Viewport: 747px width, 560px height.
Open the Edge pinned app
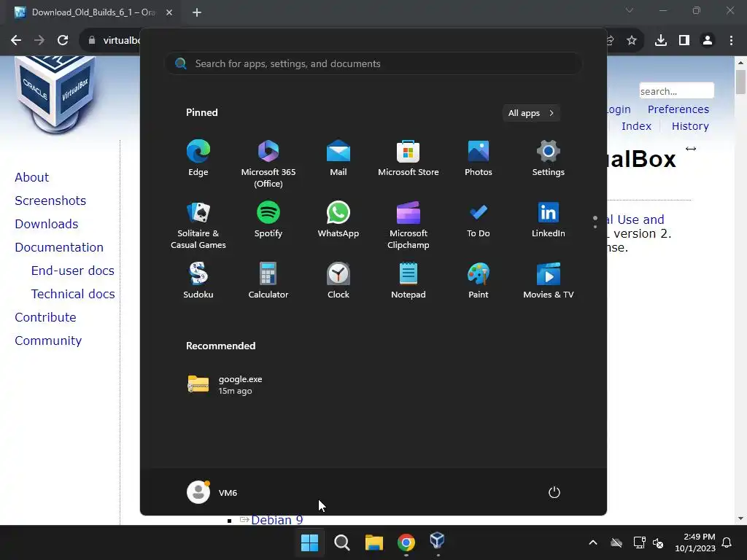coord(198,159)
